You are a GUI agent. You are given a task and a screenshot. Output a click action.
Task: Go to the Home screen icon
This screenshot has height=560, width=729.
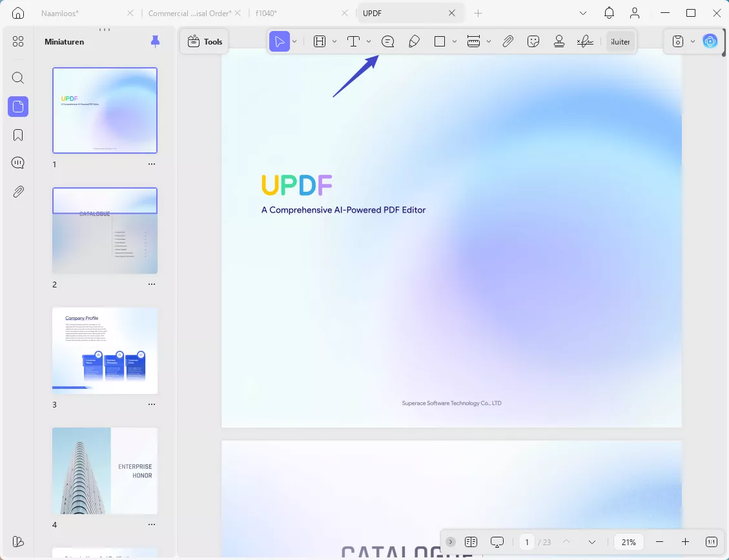(x=17, y=13)
